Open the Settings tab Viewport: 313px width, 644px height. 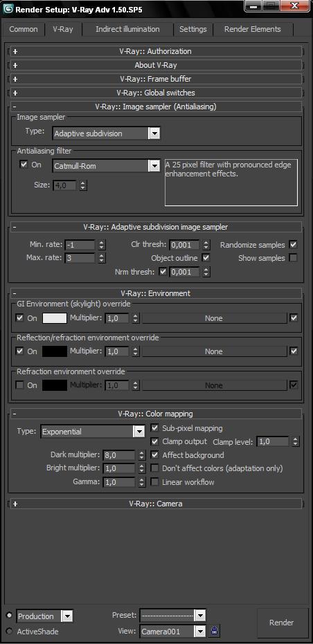193,29
